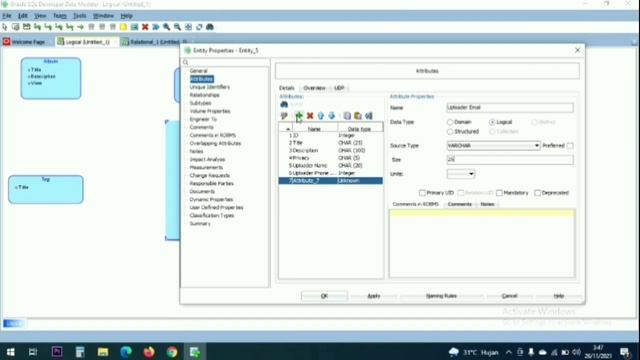Open the Welcome Page tab
Screen dimensions: 640x360
click(28, 42)
